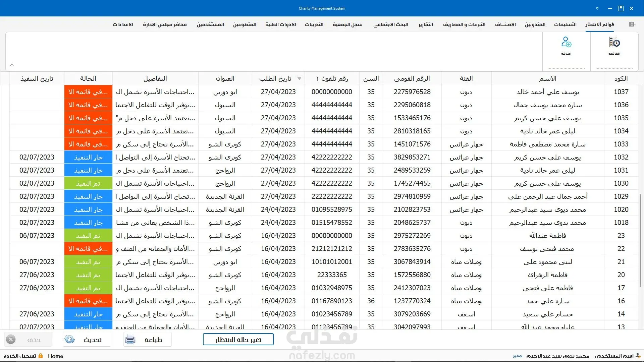
Task: Click the delete (حذف) X icon
Action: click(x=11, y=340)
